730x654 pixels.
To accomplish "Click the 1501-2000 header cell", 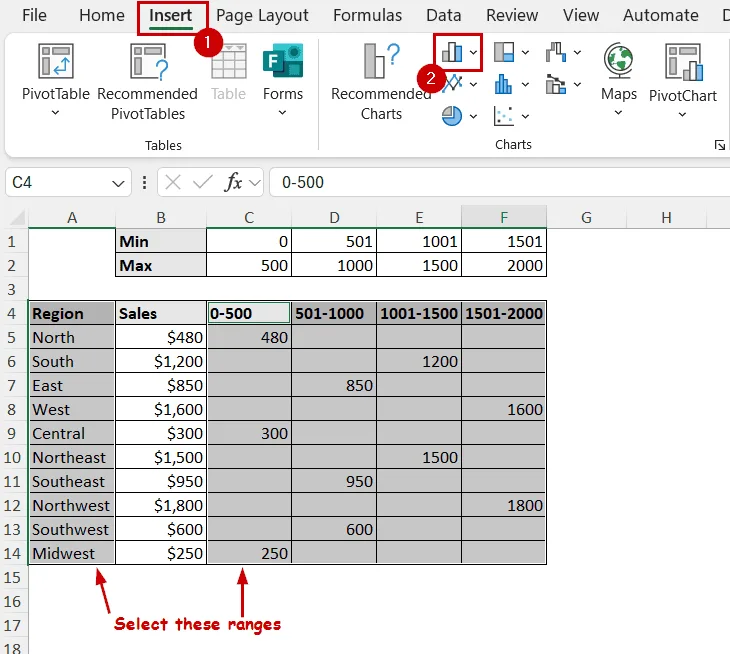I will click(x=504, y=313).
